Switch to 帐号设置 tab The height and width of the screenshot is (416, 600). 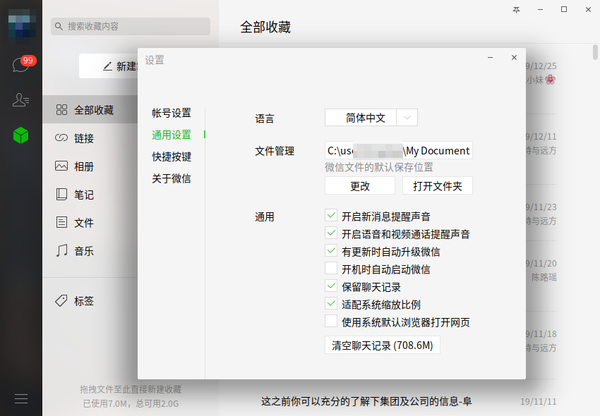tap(171, 113)
